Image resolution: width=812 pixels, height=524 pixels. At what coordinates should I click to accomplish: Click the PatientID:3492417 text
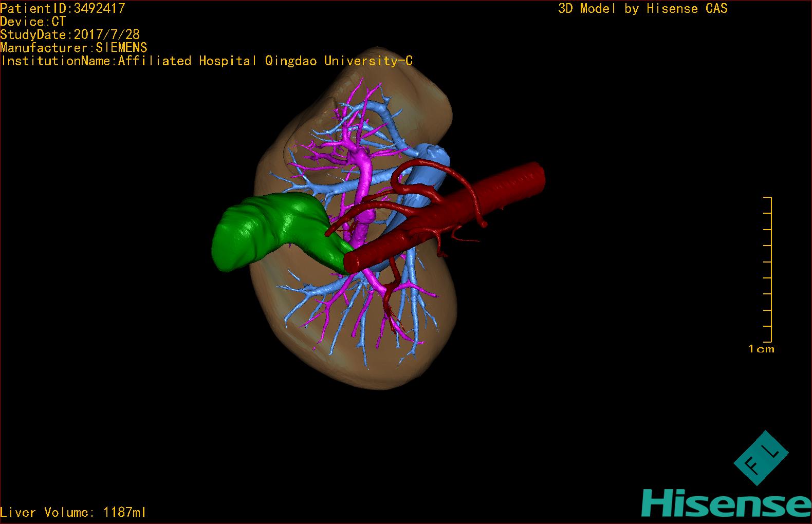coord(63,8)
